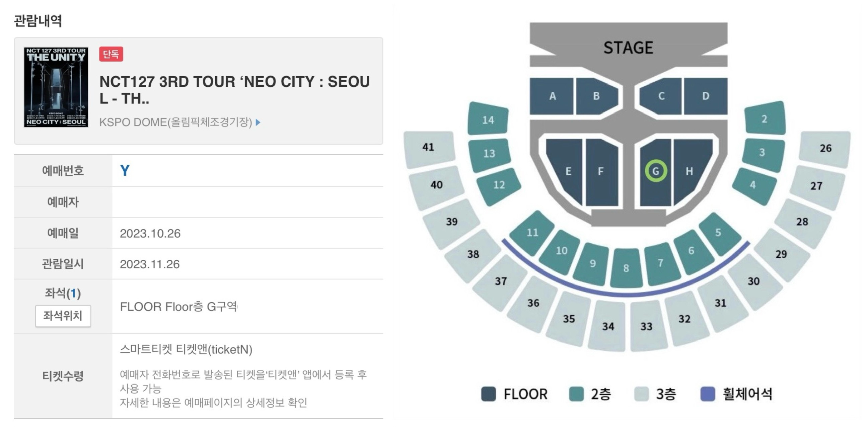Image resolution: width=868 pixels, height=427 pixels.
Task: Pick second-level section 8
Action: [626, 268]
